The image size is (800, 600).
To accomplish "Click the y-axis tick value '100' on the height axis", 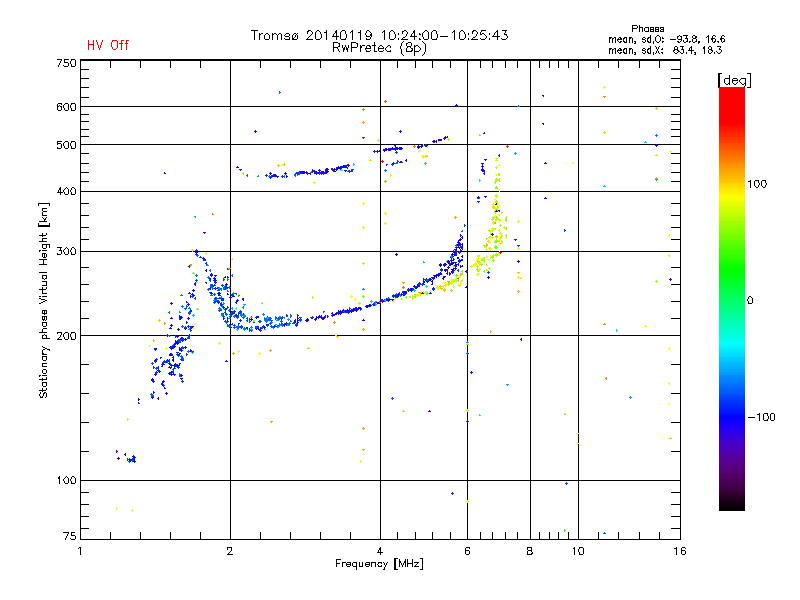I will pyautogui.click(x=66, y=480).
